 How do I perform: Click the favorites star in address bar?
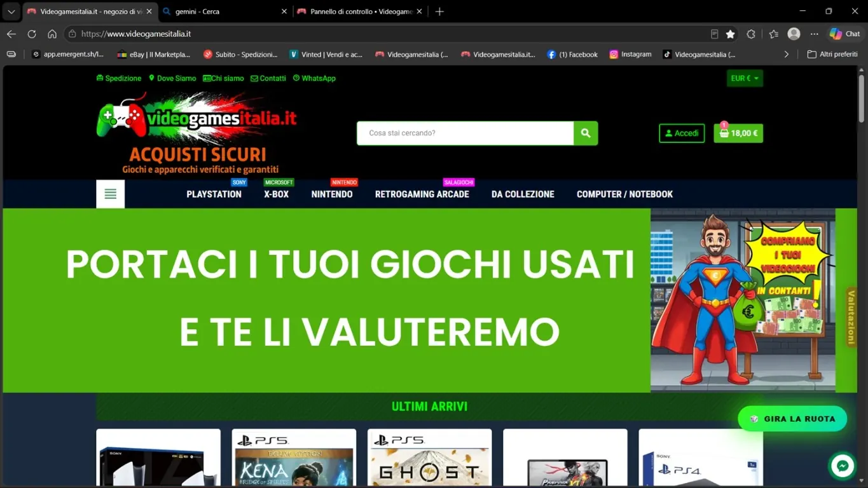pyautogui.click(x=731, y=34)
